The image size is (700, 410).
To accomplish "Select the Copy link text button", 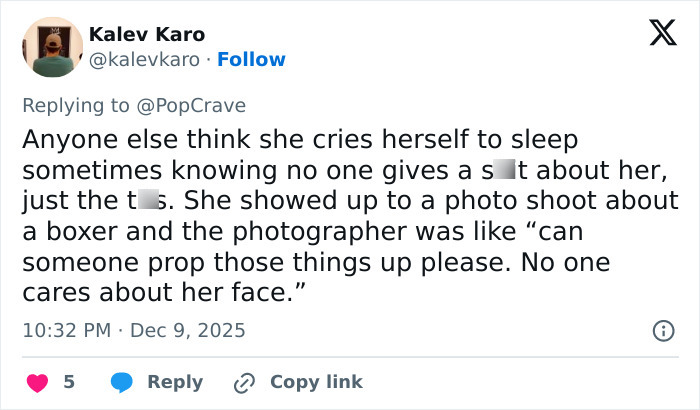I will pos(316,382).
